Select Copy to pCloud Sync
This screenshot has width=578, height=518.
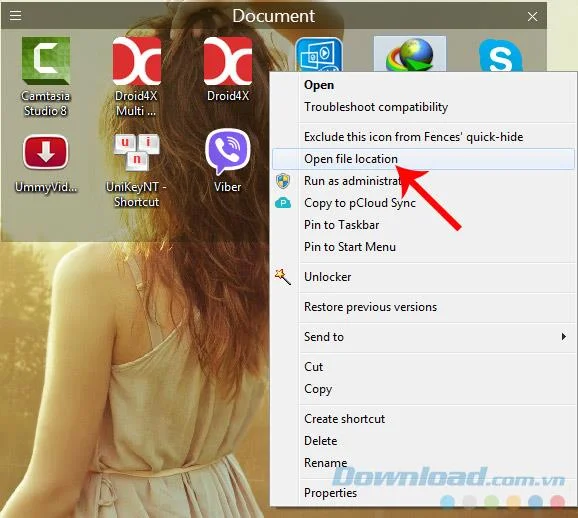point(423,203)
